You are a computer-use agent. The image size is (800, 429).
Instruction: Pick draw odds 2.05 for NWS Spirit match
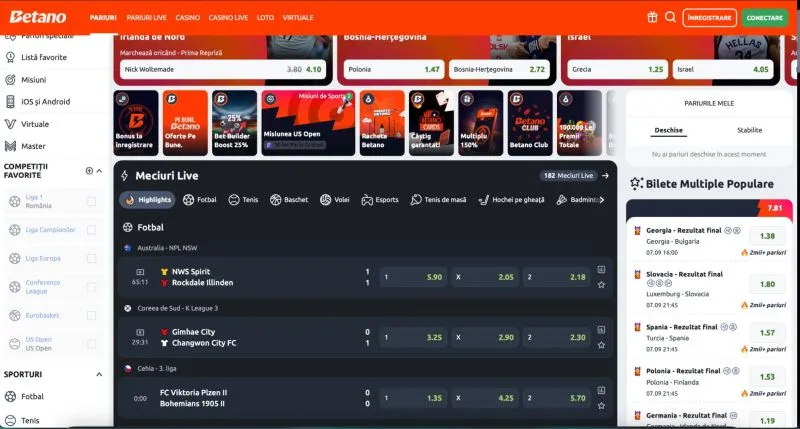[485, 277]
